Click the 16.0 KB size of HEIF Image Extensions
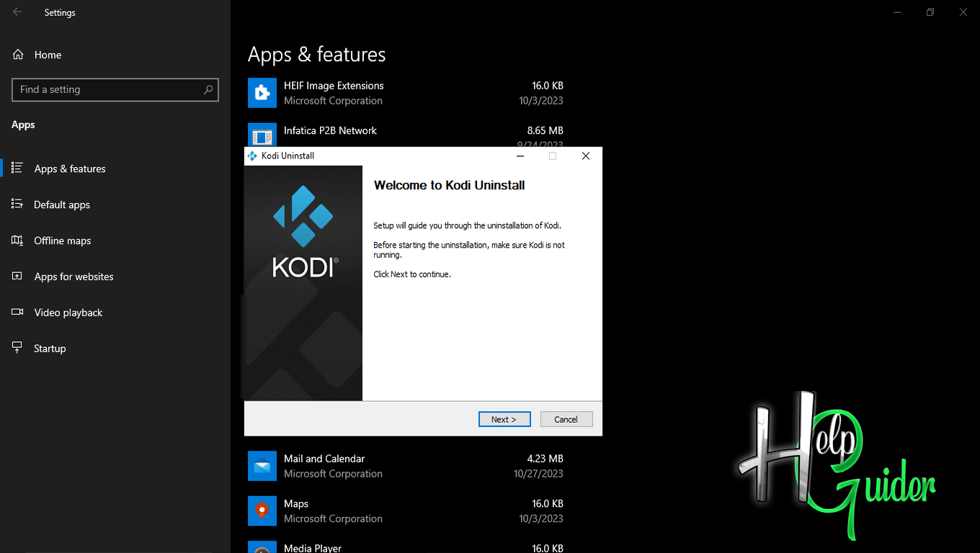Screen dimensions: 980x553 (548, 86)
